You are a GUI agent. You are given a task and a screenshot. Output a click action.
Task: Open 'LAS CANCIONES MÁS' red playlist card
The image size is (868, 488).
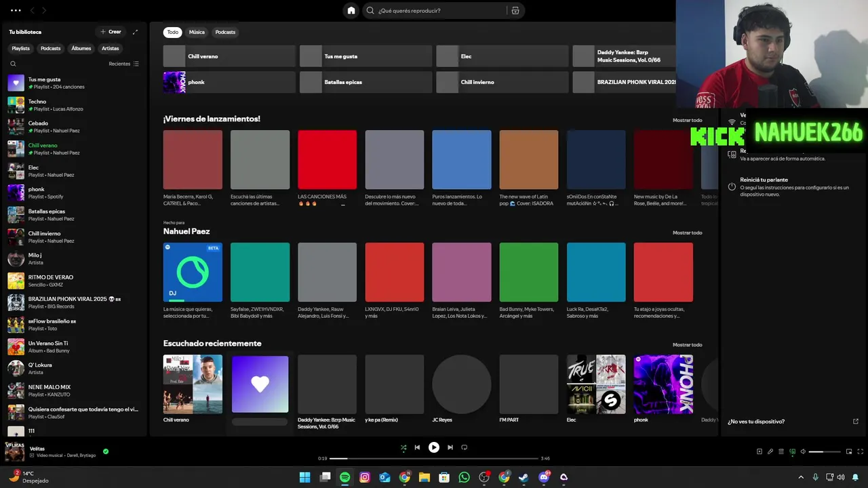327,169
